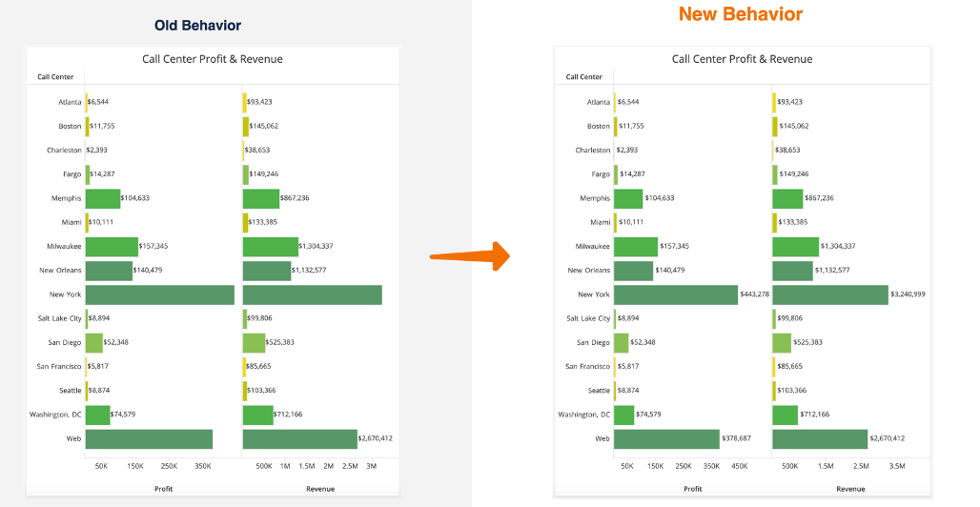This screenshot has height=507, width=980.
Task: Select Milwaukee revenue bar in New Behavior chart
Action: point(795,246)
